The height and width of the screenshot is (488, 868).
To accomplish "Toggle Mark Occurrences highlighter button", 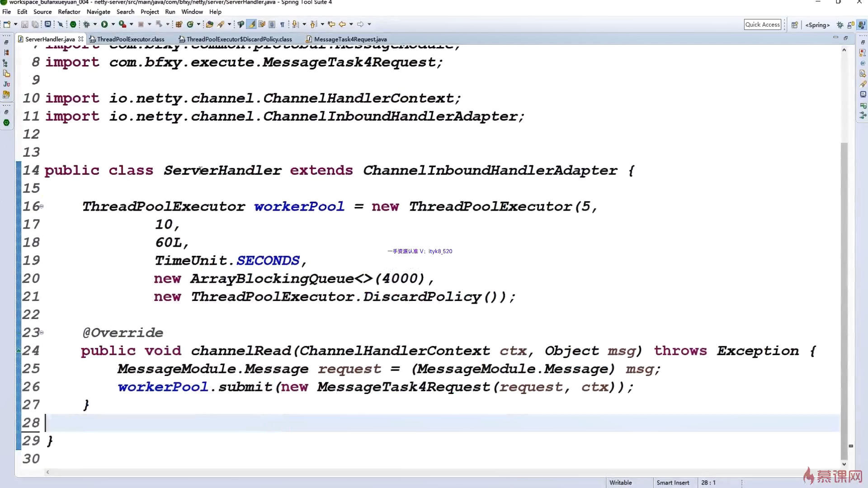I will point(252,24).
